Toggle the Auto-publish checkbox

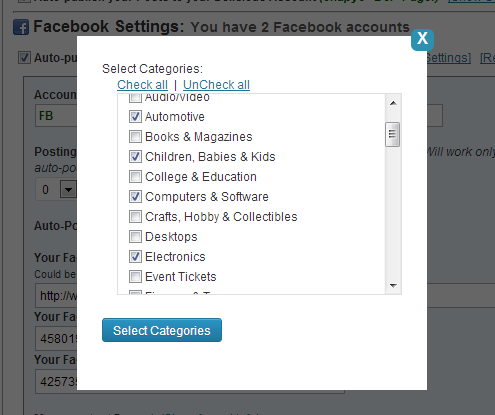pyautogui.click(x=24, y=58)
